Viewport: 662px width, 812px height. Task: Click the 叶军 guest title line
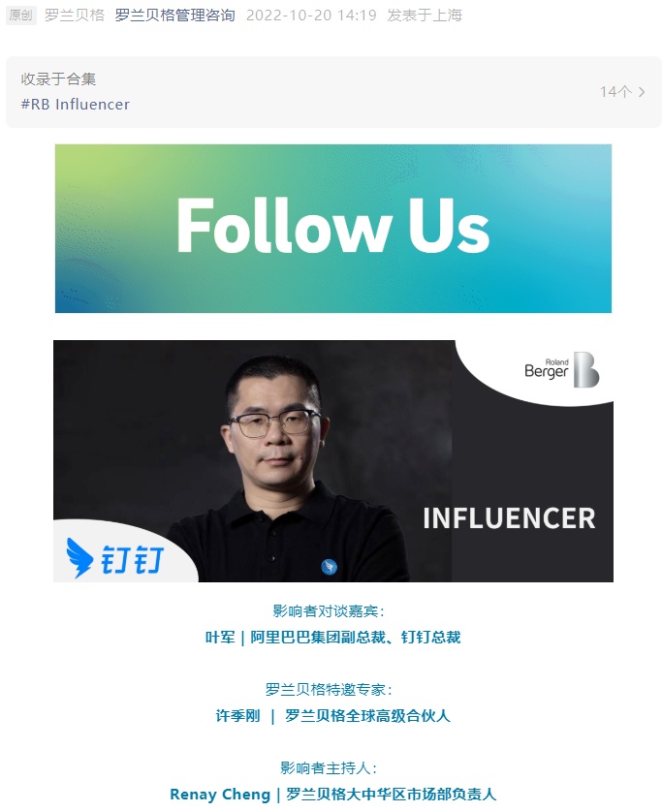[333, 637]
